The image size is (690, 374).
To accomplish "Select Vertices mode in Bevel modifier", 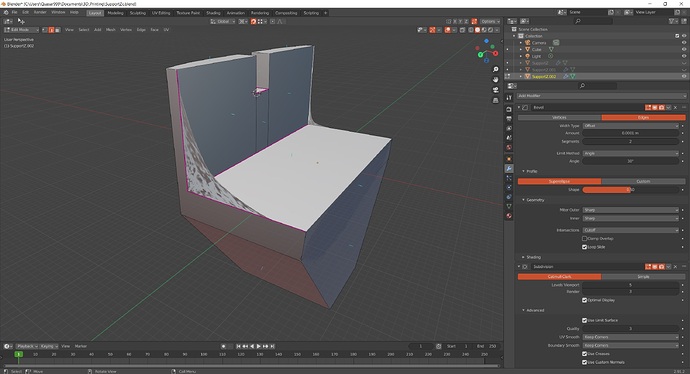I will point(559,117).
